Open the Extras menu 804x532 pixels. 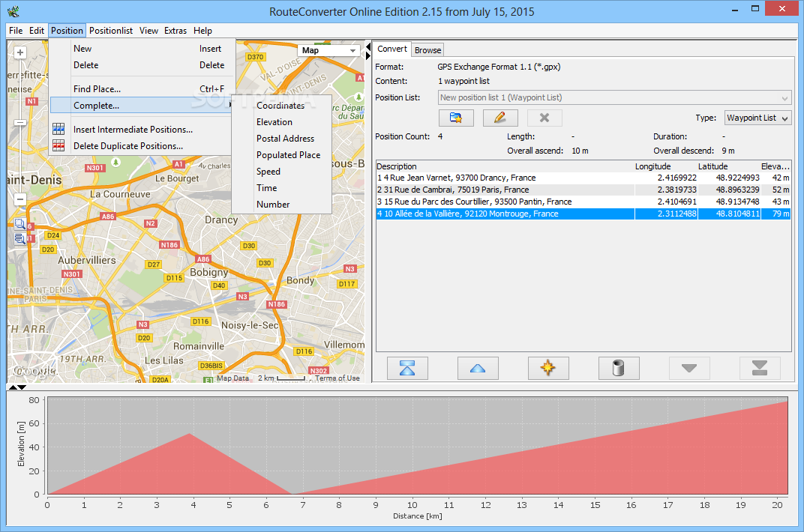click(175, 31)
